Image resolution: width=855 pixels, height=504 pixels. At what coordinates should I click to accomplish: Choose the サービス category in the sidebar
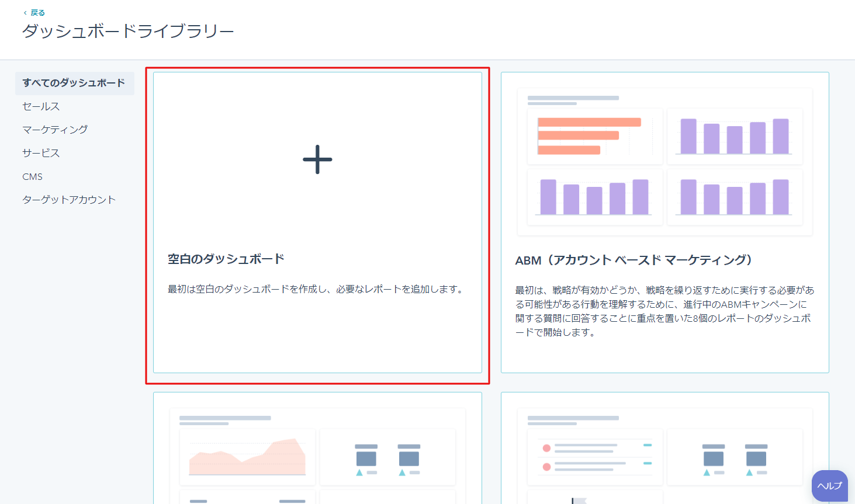41,153
